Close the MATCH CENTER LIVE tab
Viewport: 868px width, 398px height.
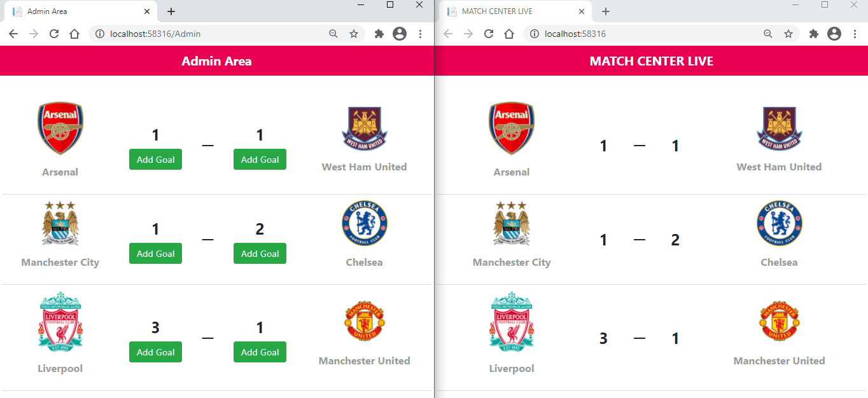(x=582, y=11)
